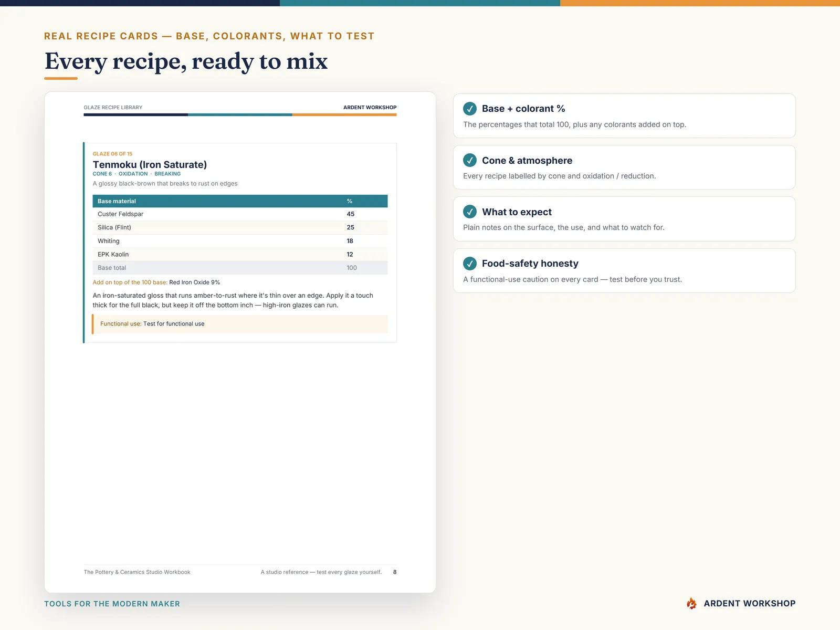Click 'A studio reference — test every glaze yourself.'
Screen dimensions: 840x630
pyautogui.click(x=321, y=572)
